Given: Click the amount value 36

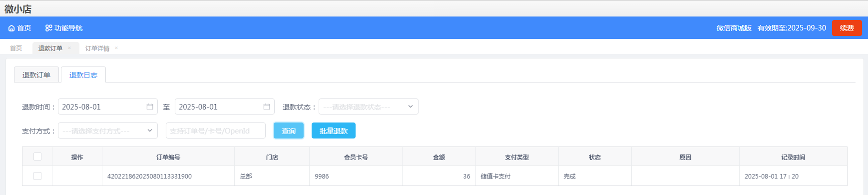Looking at the screenshot, I should tap(466, 176).
